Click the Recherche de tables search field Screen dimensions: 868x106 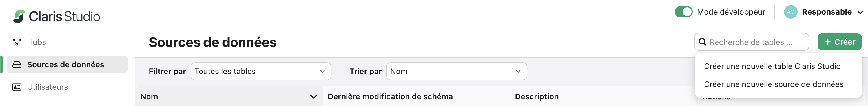(751, 42)
